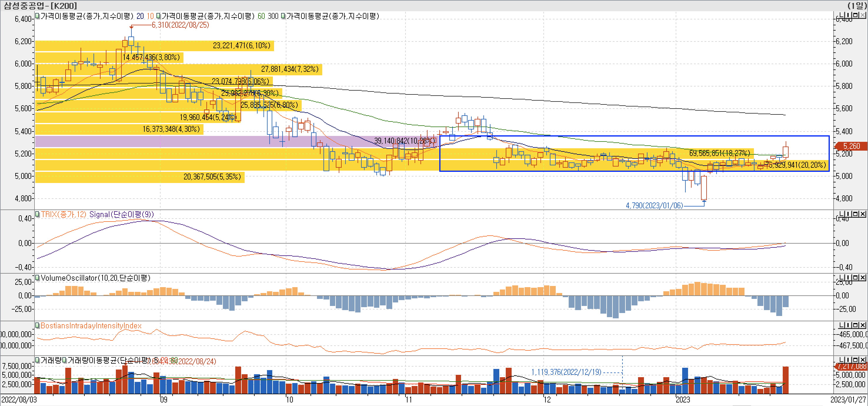Screen dimensions: 868x406
Task: Click the 삼성중공업-[K200] chart title
Action: click(x=41, y=5)
